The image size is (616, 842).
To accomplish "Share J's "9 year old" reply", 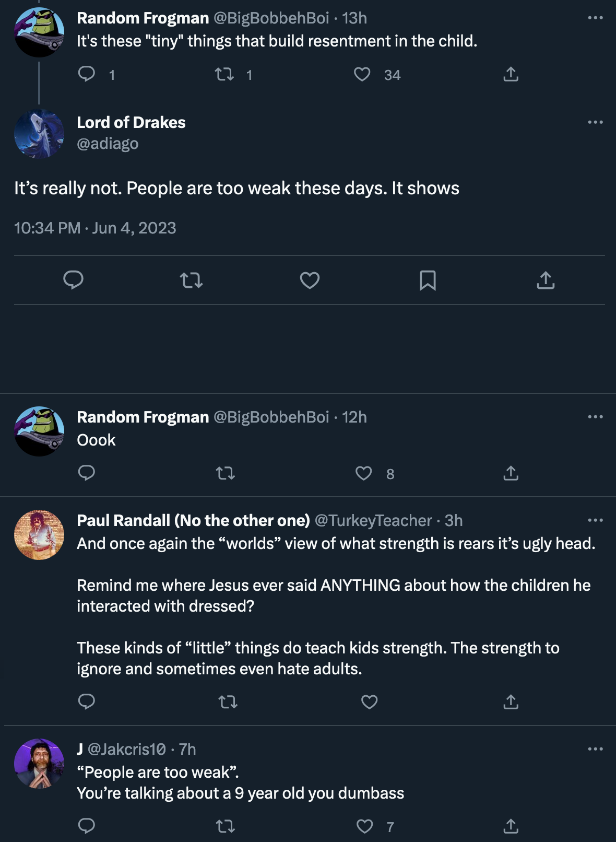I will point(511,826).
